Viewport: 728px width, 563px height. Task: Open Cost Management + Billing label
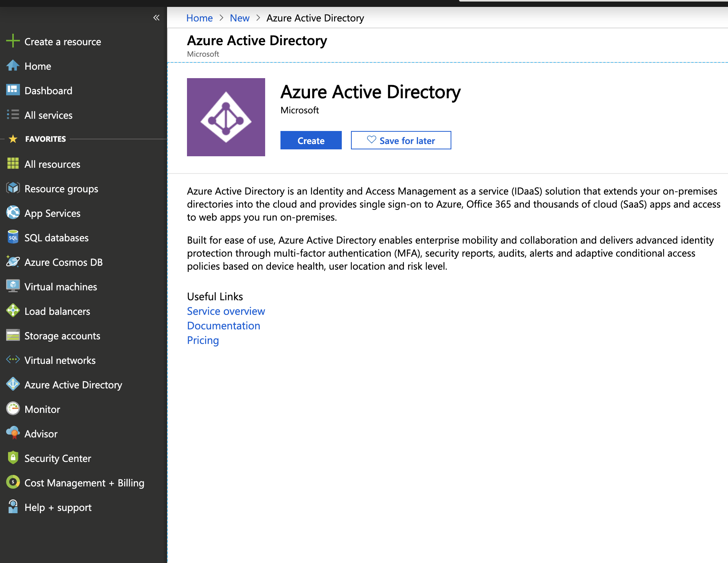coord(85,483)
